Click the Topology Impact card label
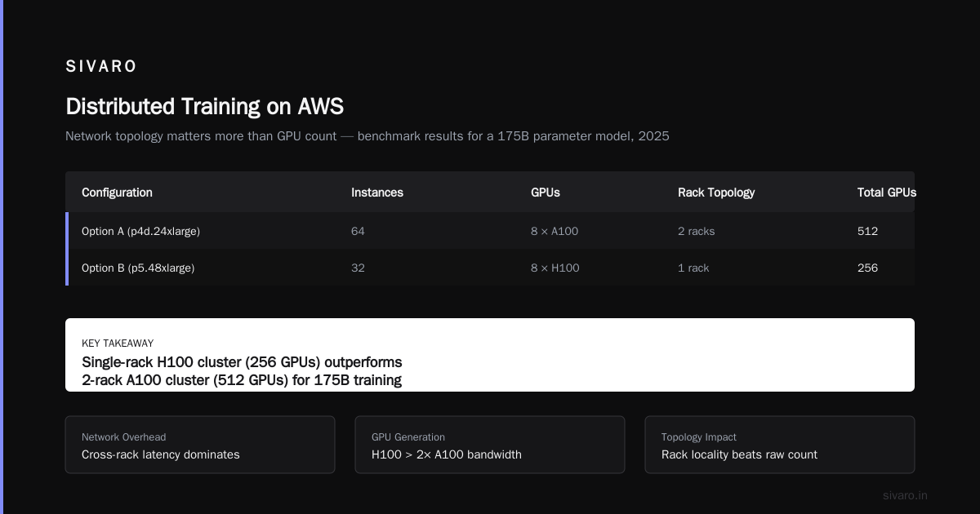Screen dimensions: 980x514 pyautogui.click(x=699, y=437)
